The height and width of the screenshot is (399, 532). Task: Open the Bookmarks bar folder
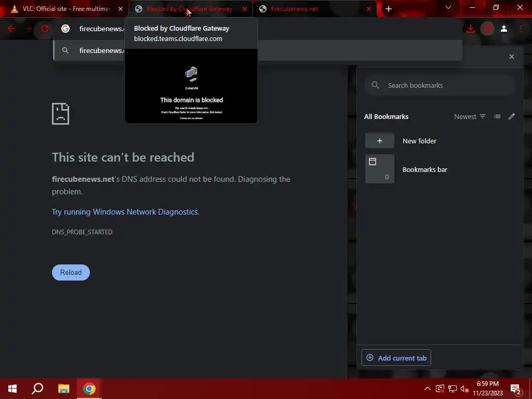tap(440, 169)
